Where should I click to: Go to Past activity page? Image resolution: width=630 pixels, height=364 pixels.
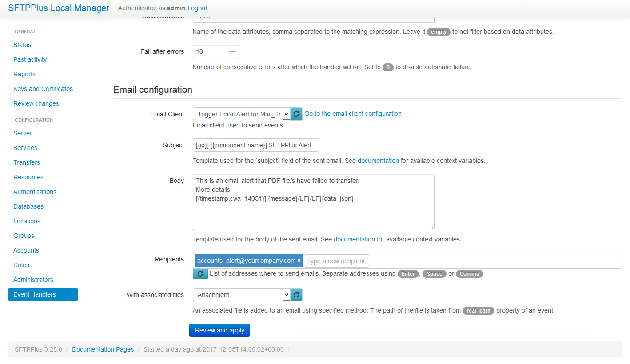click(x=30, y=59)
